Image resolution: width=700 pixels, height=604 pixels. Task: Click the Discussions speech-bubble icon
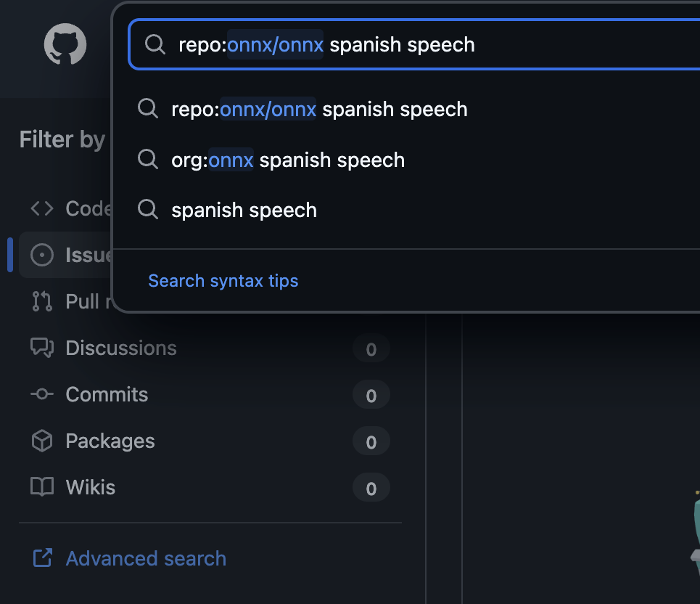[42, 348]
